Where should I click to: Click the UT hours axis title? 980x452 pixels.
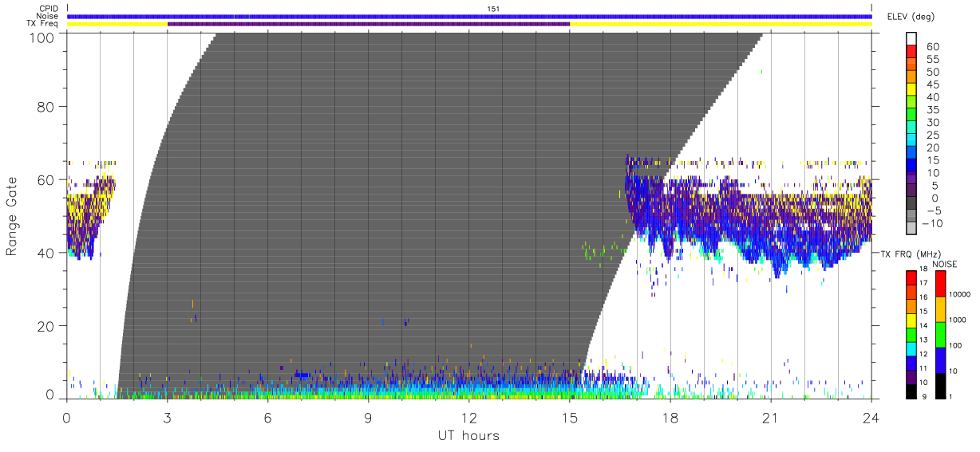468,436
